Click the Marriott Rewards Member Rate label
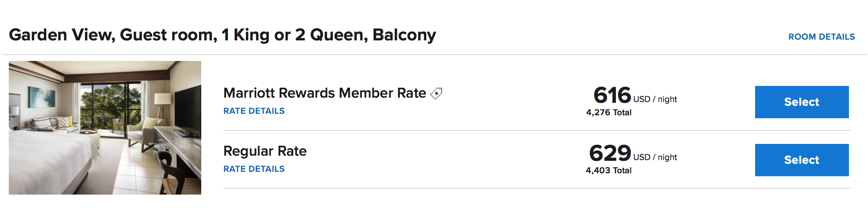 (x=325, y=93)
